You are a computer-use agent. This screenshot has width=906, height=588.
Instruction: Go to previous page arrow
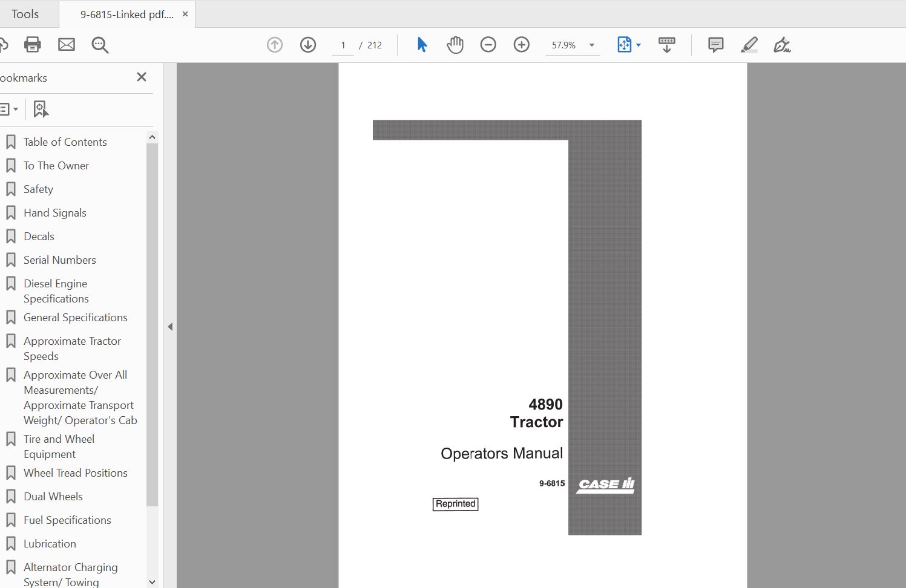click(x=275, y=45)
